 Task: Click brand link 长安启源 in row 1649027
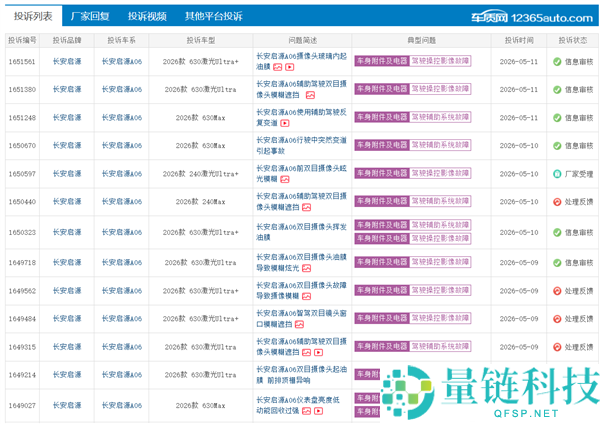click(67, 406)
